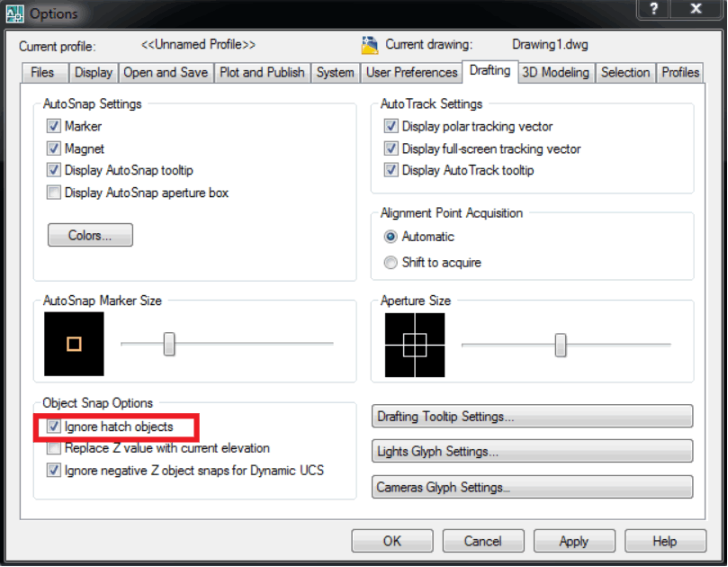This screenshot has width=728, height=567.
Task: Click the aperture size crosshair preview
Action: 414,345
